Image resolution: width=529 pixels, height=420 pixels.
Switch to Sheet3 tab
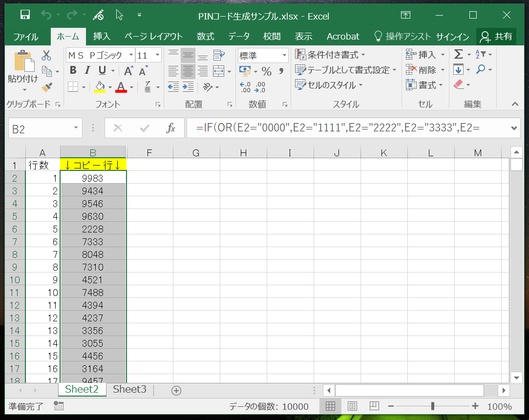pos(129,389)
